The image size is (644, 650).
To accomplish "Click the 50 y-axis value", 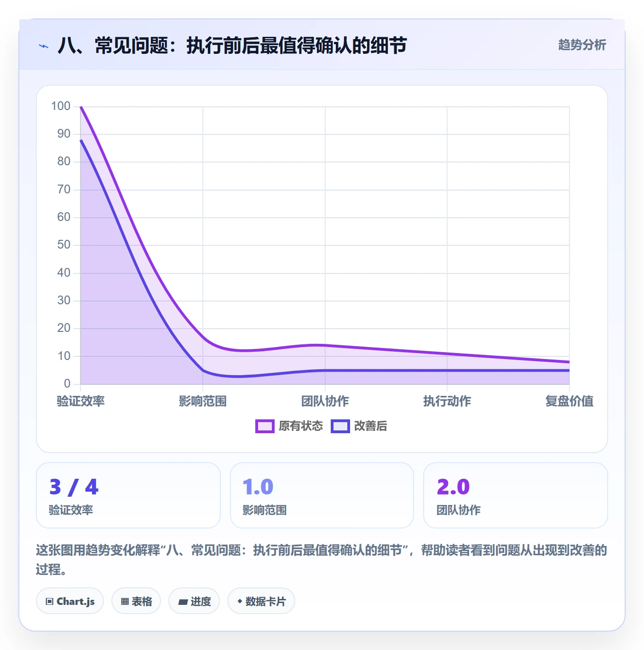I will [x=64, y=245].
